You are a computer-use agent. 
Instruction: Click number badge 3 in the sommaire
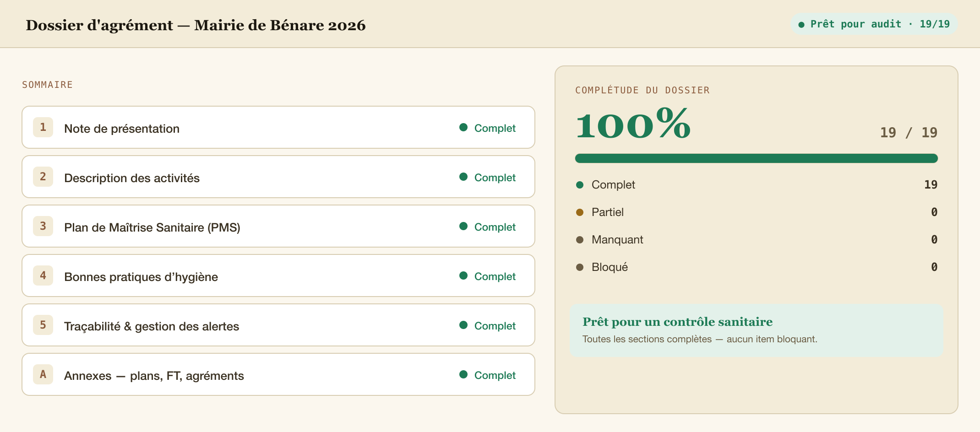[x=43, y=226]
